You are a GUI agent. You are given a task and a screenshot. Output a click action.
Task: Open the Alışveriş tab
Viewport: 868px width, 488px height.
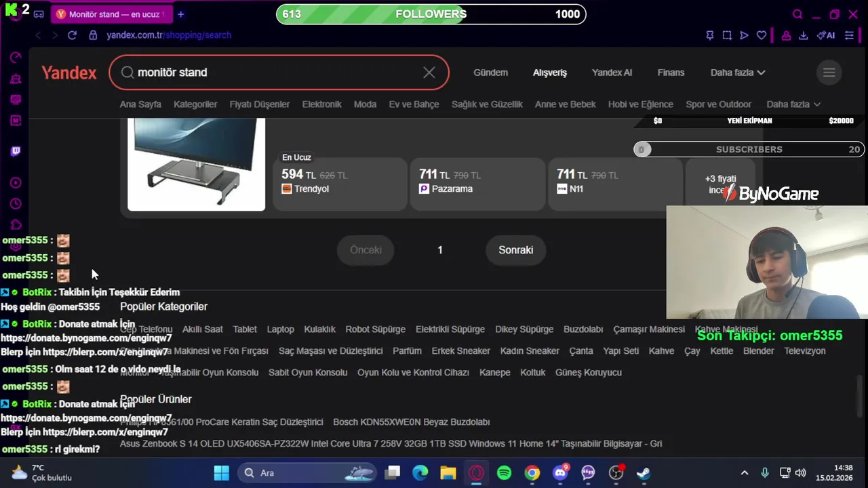tap(550, 73)
